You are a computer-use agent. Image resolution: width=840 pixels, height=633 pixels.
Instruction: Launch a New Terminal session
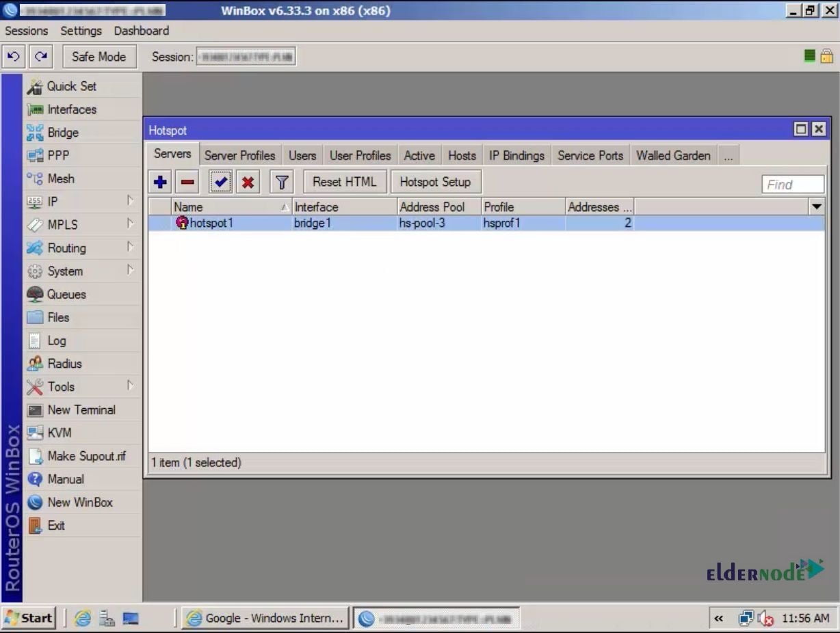coord(80,409)
